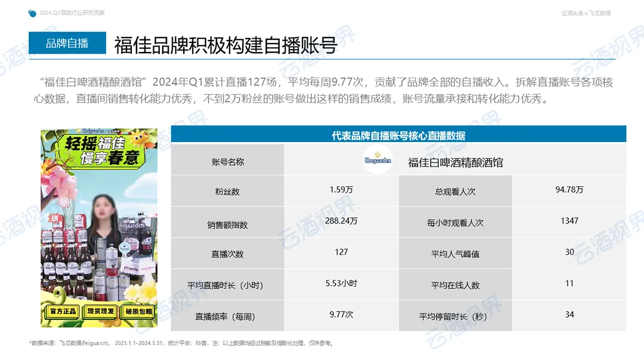Click the livestream promotional image thumbnail
This screenshot has width=644, height=363.
click(99, 227)
